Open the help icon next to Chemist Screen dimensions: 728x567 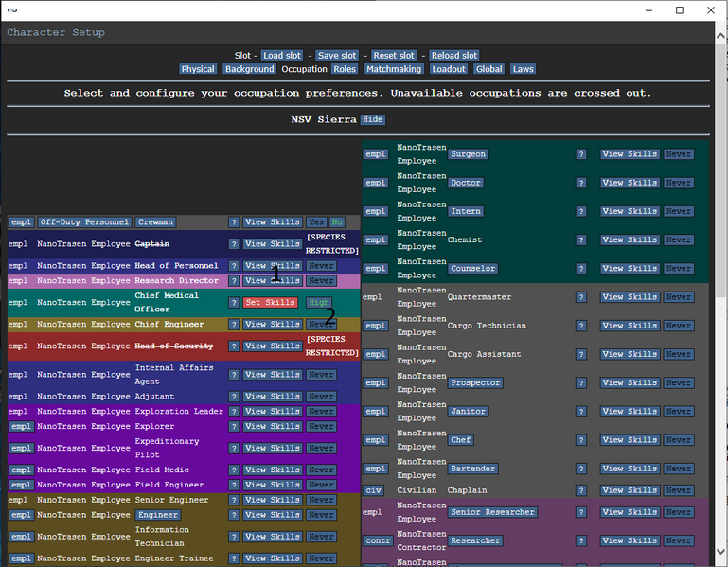[x=581, y=240]
